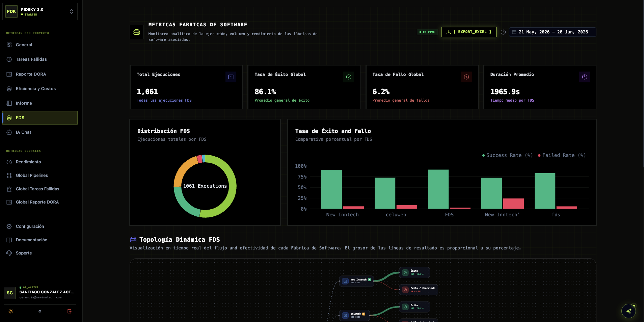Click the clock icon beside date range
644x322 pixels.
(x=503, y=32)
